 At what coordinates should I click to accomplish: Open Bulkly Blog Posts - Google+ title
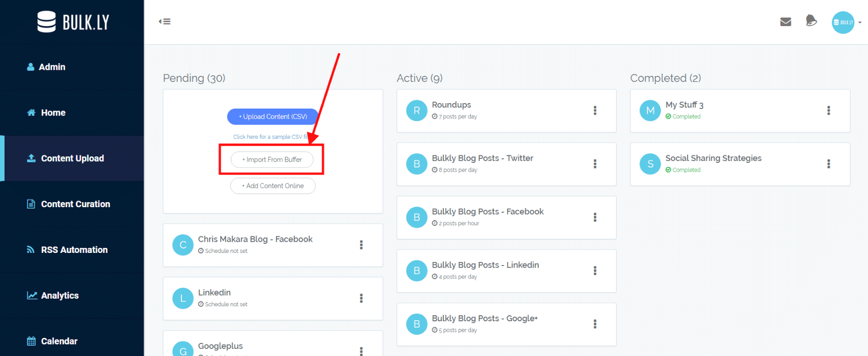pos(485,318)
